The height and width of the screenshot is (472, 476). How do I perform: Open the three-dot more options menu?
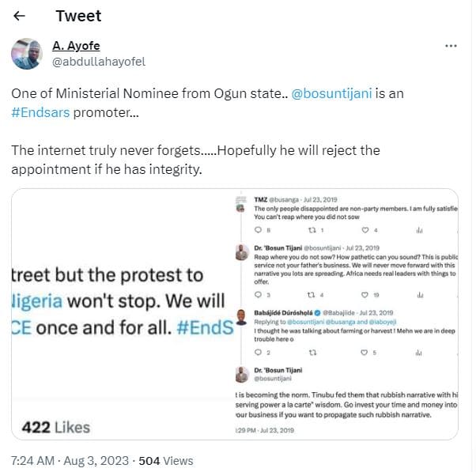(451, 46)
